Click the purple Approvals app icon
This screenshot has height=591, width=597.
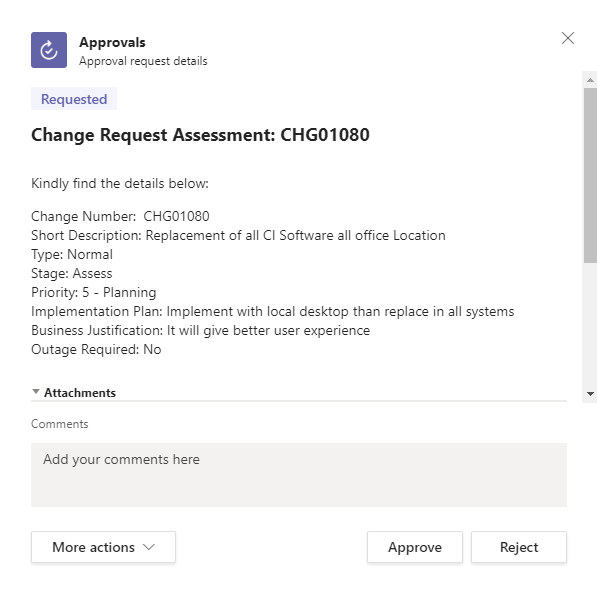[x=49, y=50]
